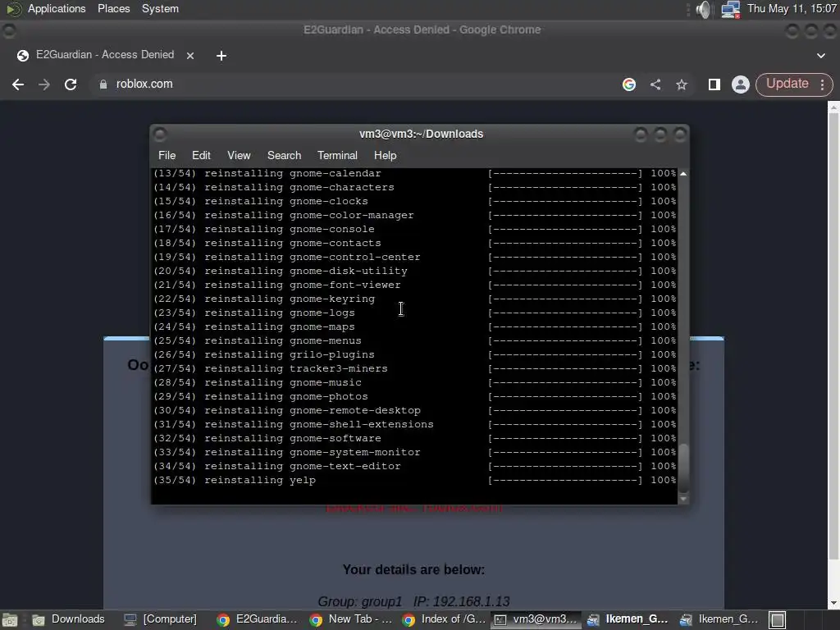
Task: Click the Update button in Chrome
Action: [x=787, y=84]
